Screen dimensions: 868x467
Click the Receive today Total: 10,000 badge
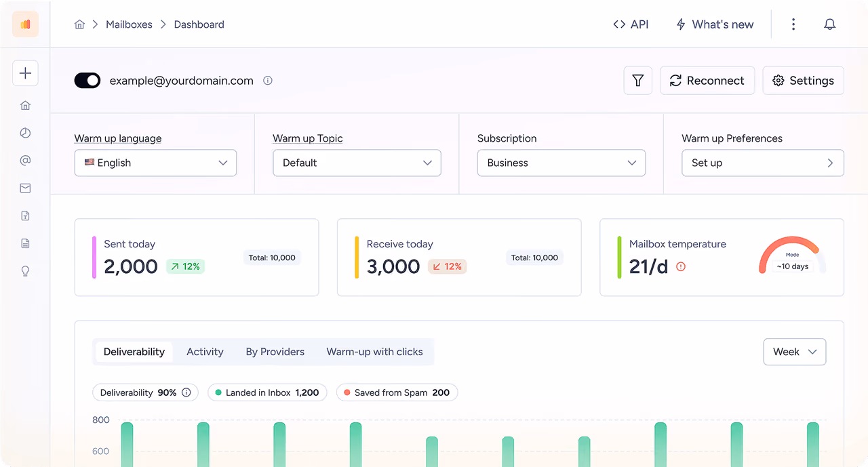coord(534,258)
